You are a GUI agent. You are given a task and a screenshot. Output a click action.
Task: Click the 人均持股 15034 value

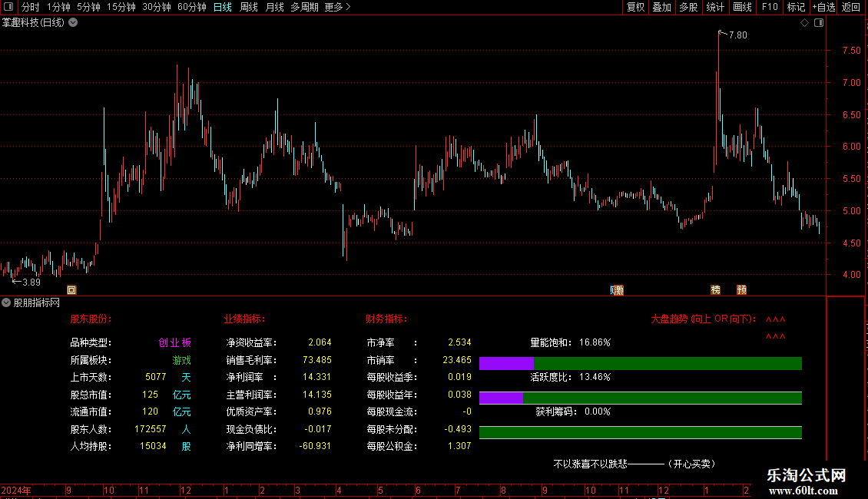pyautogui.click(x=153, y=446)
